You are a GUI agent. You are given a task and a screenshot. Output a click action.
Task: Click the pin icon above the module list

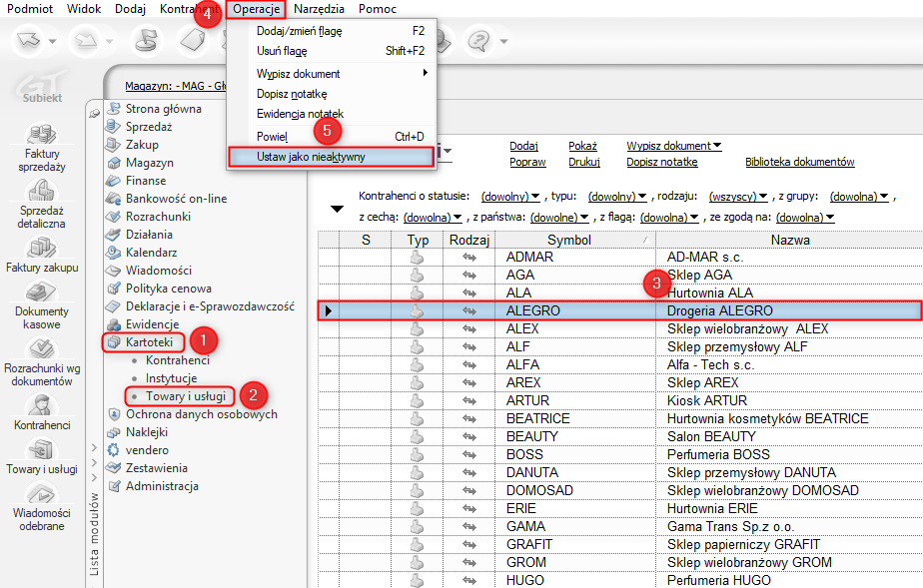pyautogui.click(x=94, y=113)
